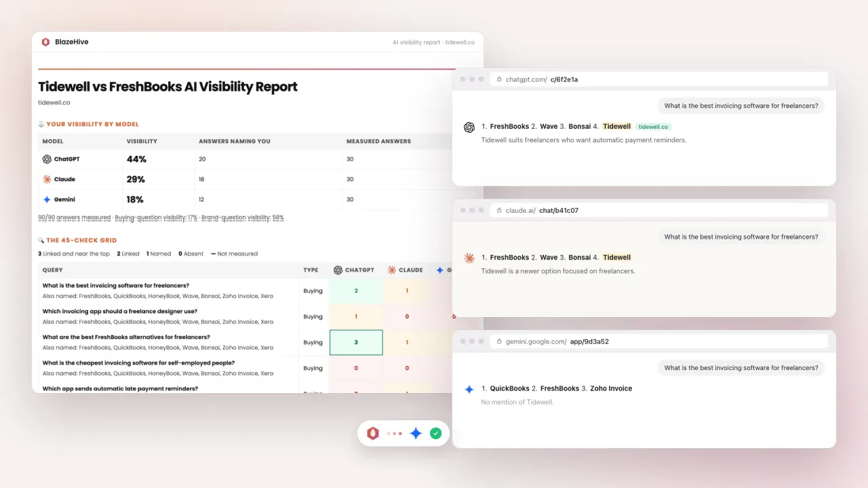This screenshot has width=868, height=488.
Task: Click the user question bubble in Claude window
Action: point(741,237)
